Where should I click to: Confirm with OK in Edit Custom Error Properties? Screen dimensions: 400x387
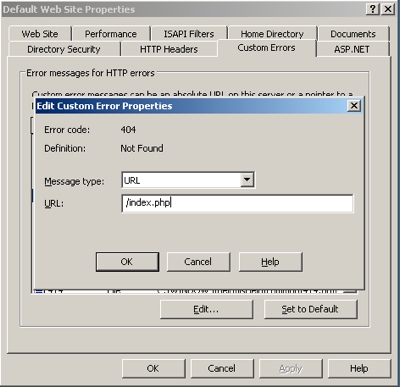click(127, 262)
